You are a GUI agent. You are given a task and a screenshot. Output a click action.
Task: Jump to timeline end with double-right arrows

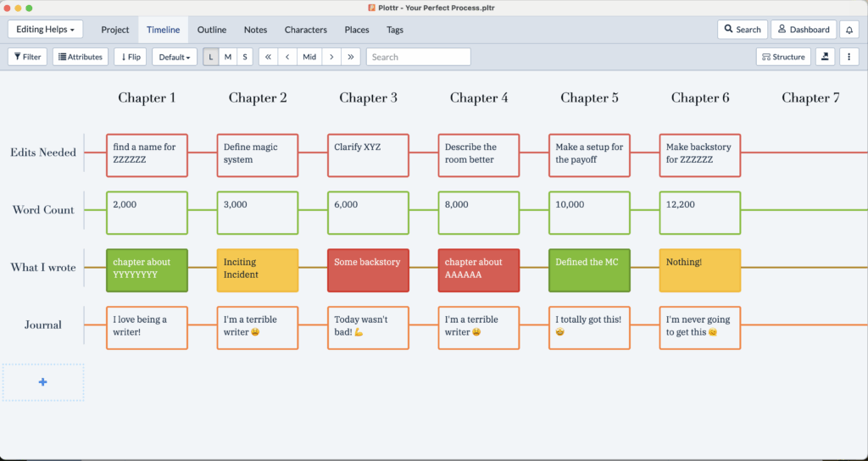click(x=351, y=57)
